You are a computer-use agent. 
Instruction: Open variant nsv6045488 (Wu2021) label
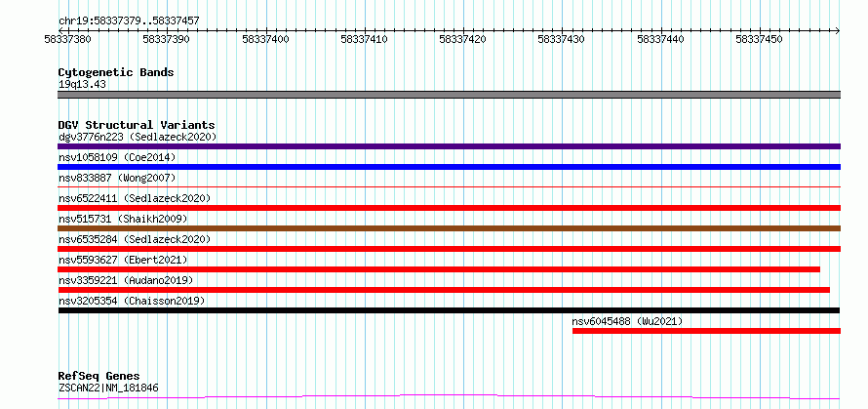[627, 321]
